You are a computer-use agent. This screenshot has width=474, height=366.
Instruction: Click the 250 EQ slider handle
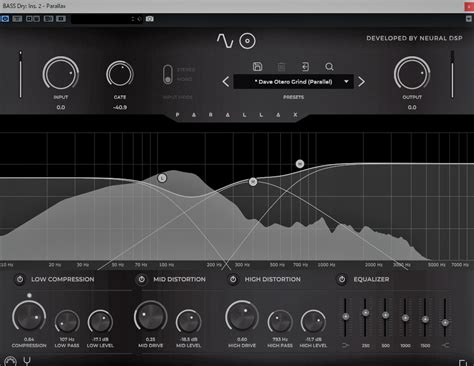365,313
